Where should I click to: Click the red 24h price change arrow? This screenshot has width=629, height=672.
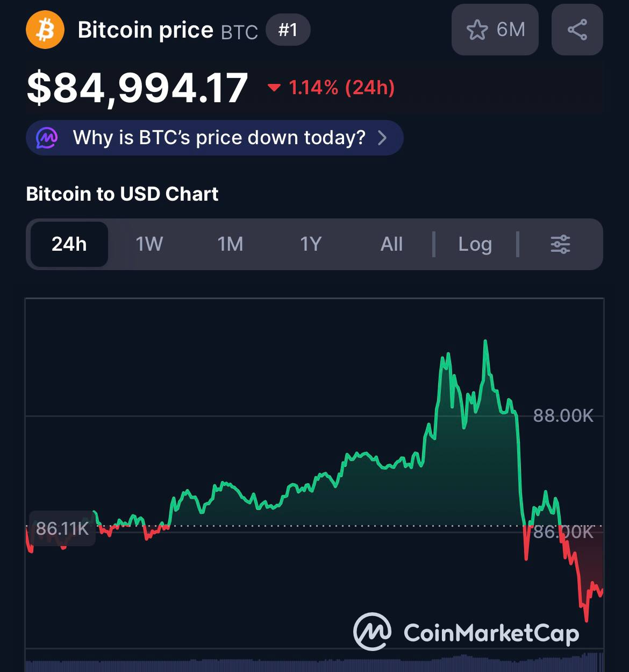tap(274, 88)
